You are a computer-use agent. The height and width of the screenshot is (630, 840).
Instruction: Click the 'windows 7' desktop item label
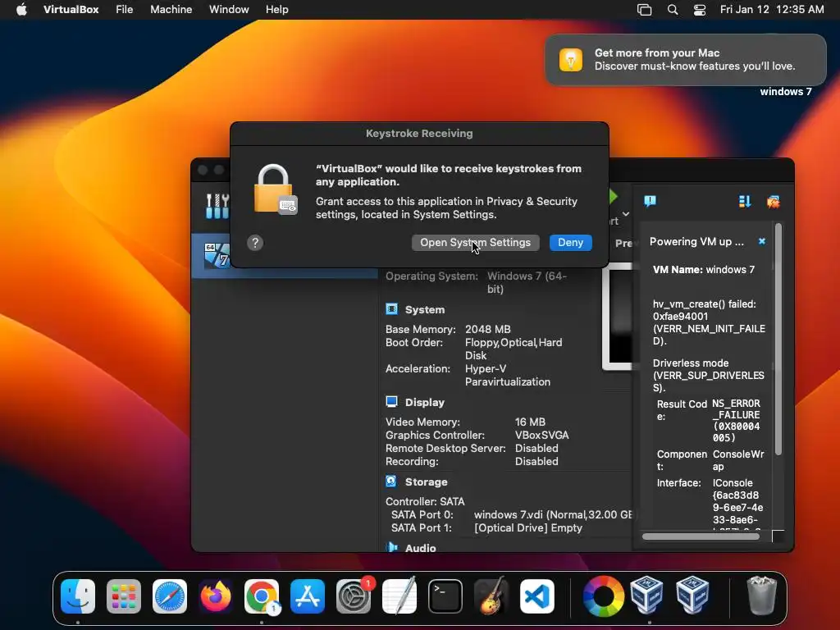(785, 92)
